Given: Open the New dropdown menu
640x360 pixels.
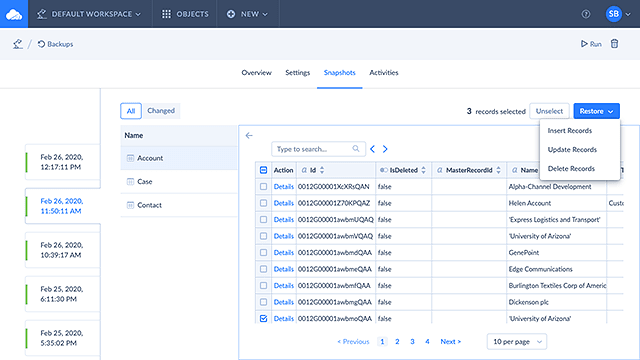Looking at the screenshot, I should point(247,14).
